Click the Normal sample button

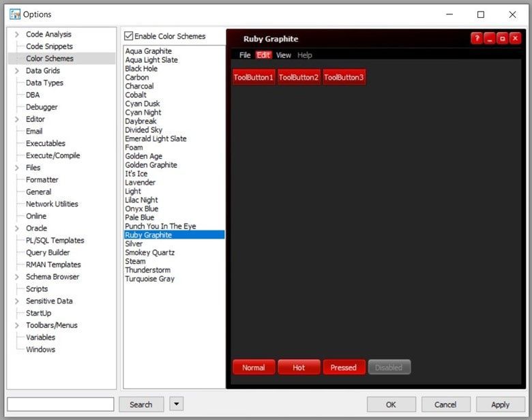(x=254, y=367)
